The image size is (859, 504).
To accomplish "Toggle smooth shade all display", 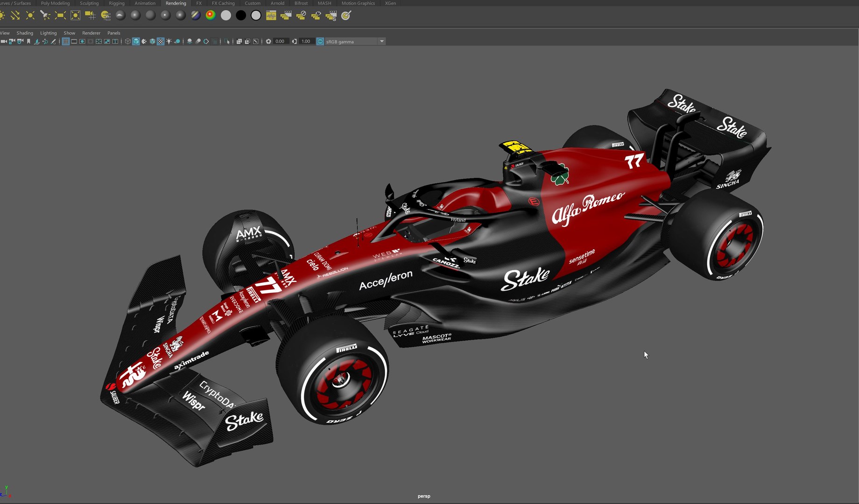I will (136, 42).
